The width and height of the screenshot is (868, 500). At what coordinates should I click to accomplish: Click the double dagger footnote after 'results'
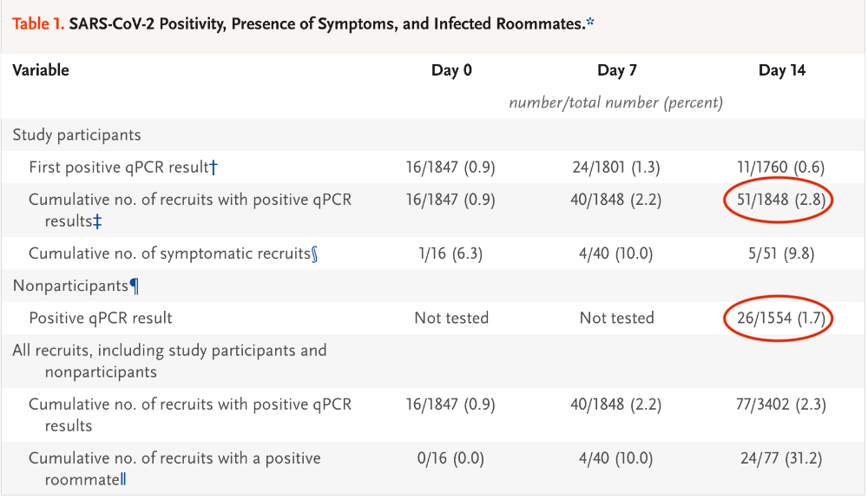[98, 221]
